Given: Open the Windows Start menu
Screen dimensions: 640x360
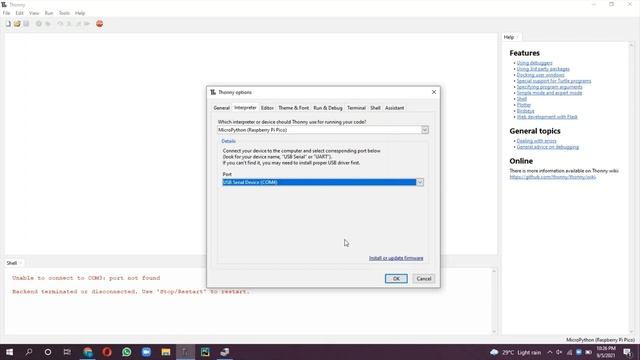Looking at the screenshot, I should (9, 352).
